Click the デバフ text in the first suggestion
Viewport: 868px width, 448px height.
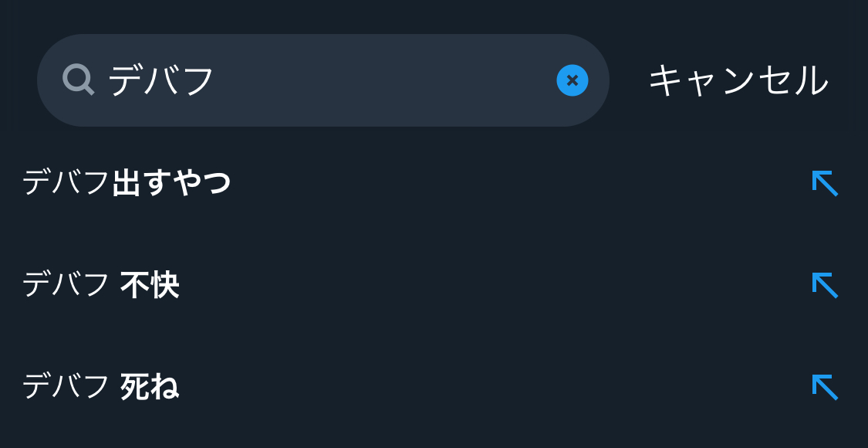66,183
